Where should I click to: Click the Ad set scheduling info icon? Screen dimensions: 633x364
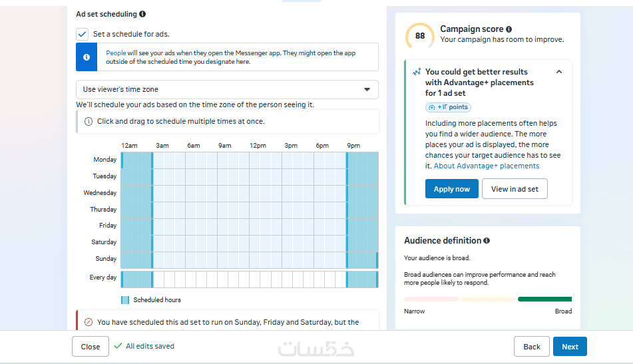click(143, 14)
